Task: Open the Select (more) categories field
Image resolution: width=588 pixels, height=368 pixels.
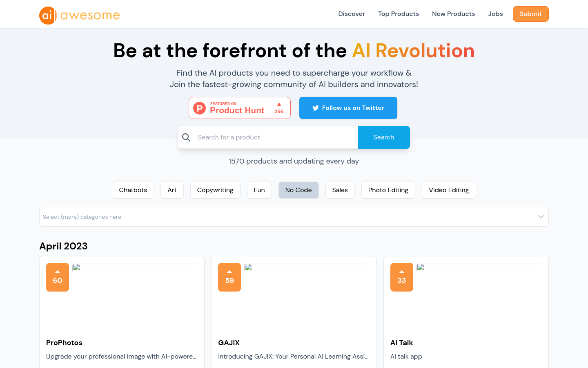Action: pos(294,217)
